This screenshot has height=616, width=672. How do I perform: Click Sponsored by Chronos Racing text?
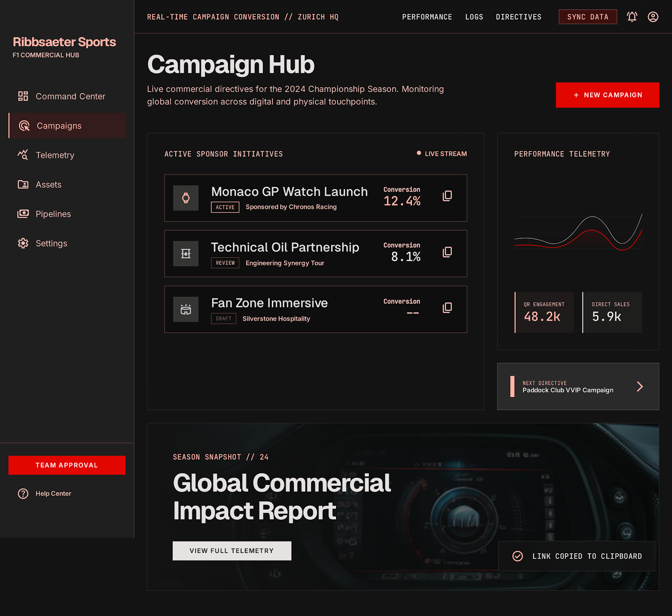(291, 207)
